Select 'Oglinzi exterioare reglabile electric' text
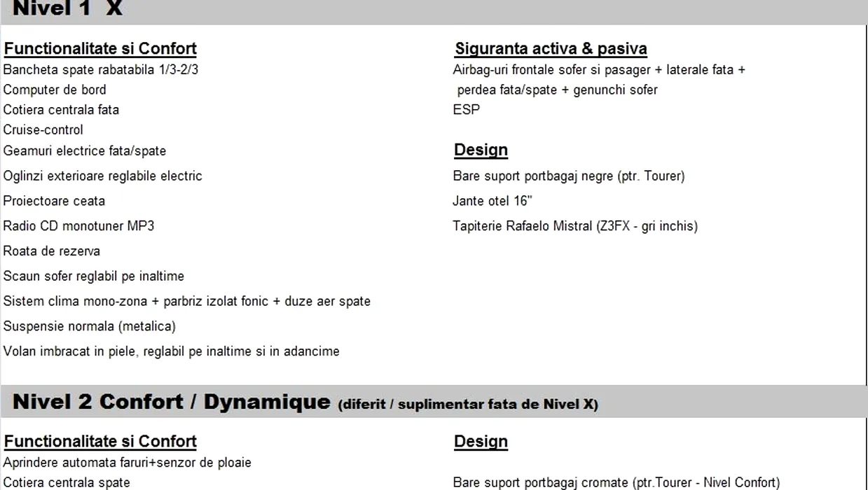This screenshot has width=868, height=490. (102, 176)
